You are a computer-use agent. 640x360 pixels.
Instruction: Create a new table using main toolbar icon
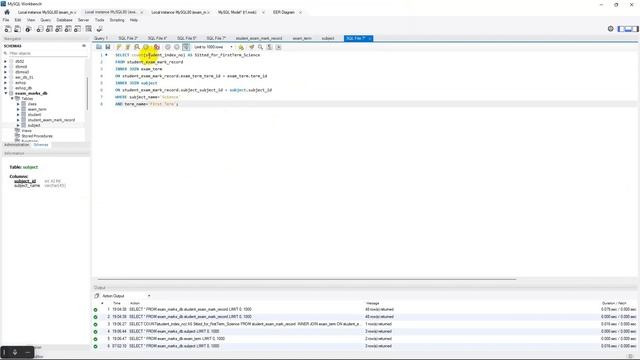click(49, 29)
